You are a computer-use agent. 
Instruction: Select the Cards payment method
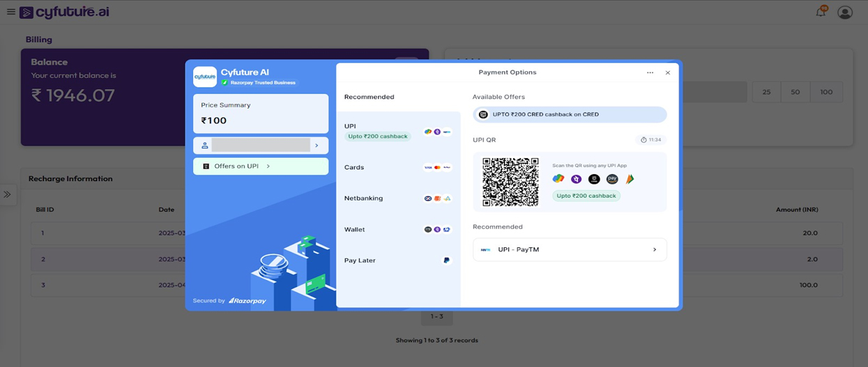(397, 167)
